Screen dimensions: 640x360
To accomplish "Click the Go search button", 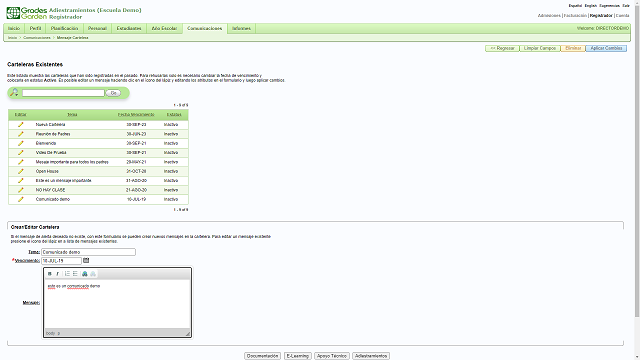I will 113,93.
